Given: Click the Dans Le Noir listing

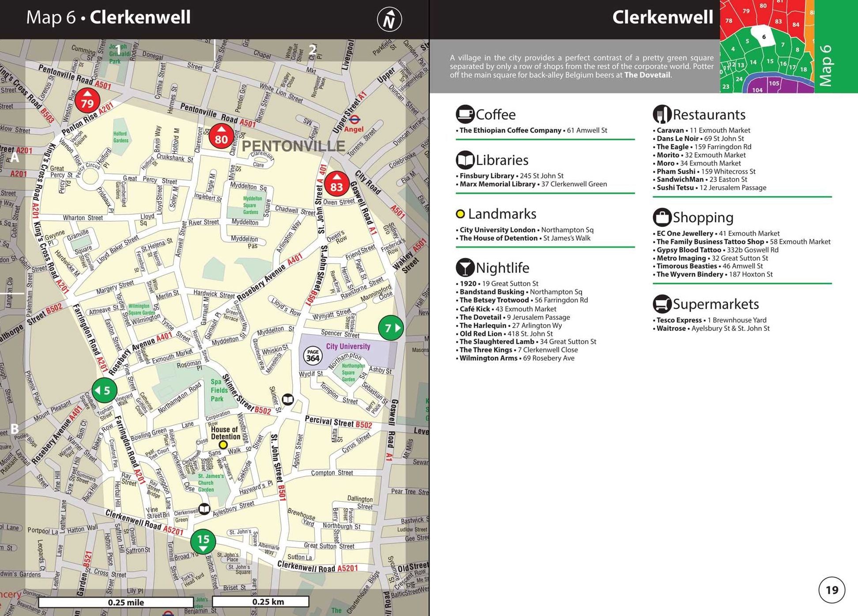Looking at the screenshot, I should point(699,139).
